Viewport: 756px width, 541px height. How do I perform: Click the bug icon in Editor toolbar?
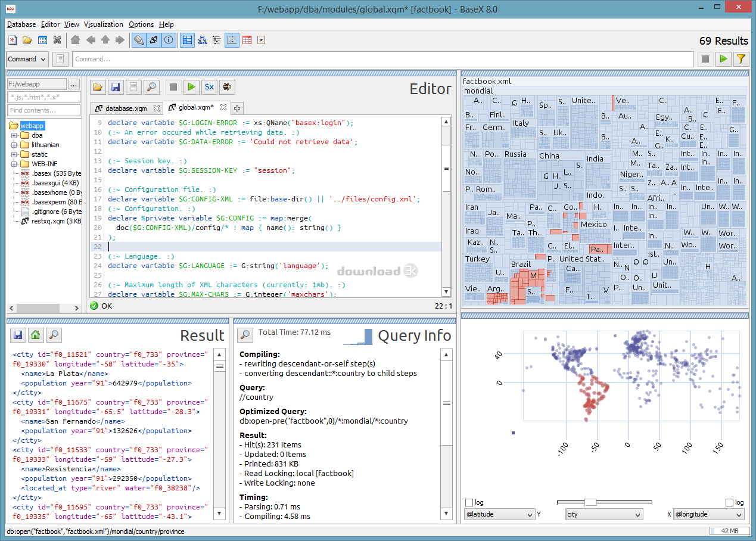click(x=227, y=87)
